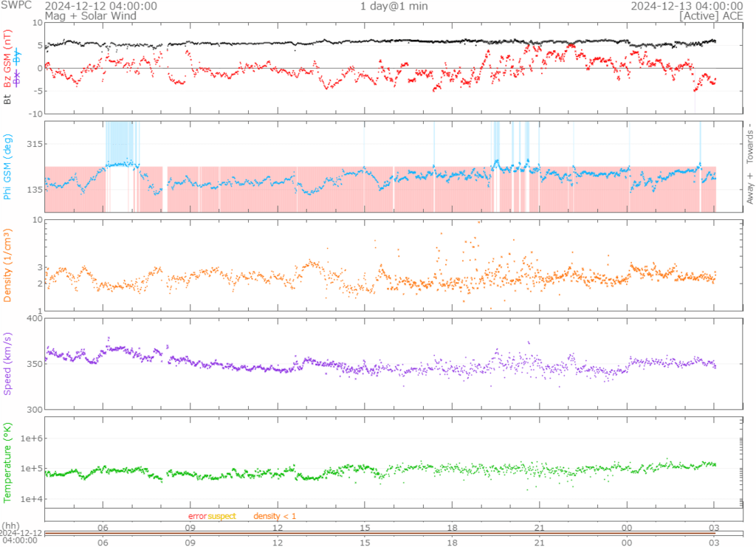Click the SWPC label in the corner
Screen dimensions: 756x547
coord(15,6)
